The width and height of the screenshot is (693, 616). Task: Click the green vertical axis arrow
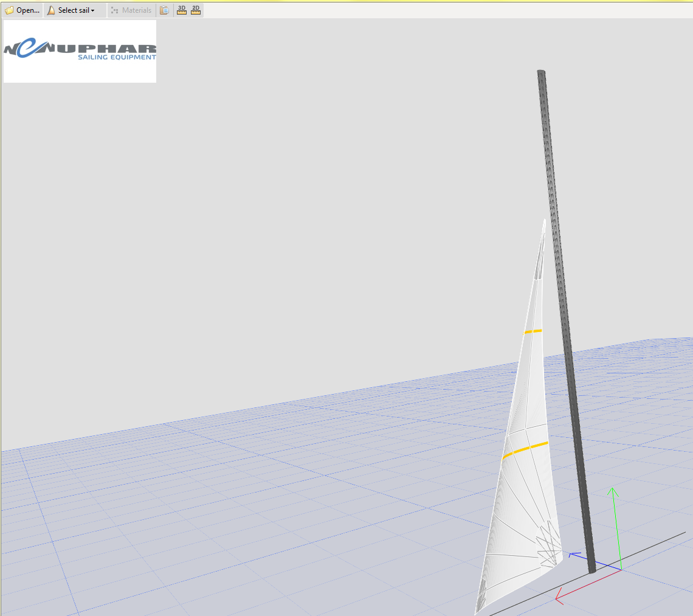pyautogui.click(x=614, y=493)
